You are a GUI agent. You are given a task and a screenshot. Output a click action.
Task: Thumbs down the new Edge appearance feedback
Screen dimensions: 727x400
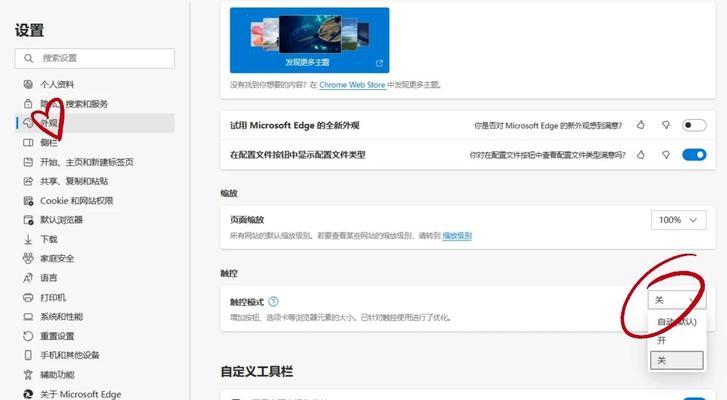(666, 125)
